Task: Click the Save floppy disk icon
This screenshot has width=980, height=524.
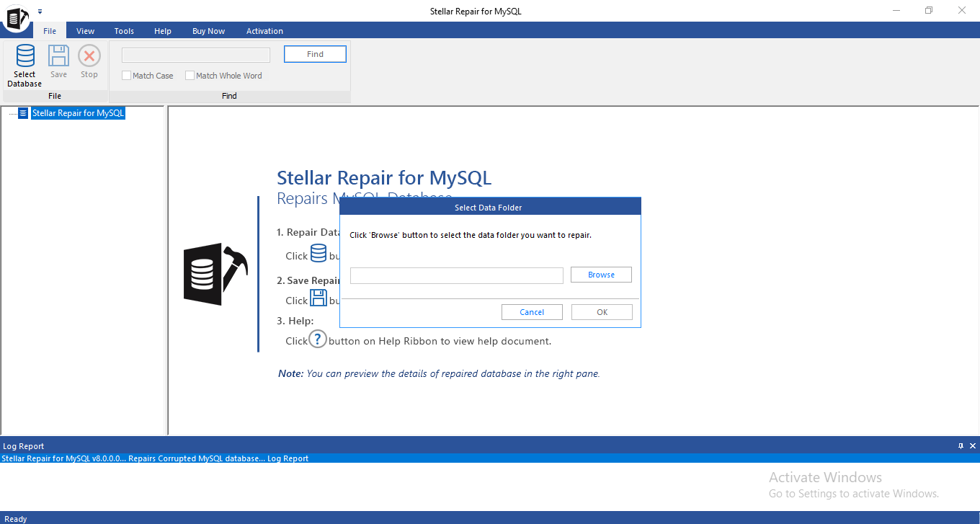Action: pyautogui.click(x=58, y=57)
